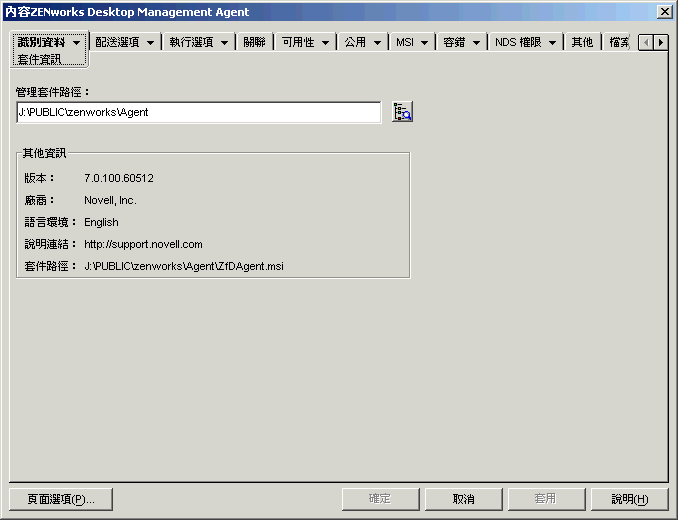Click the 語言環境 label
Viewport: 678px width, 520px height.
point(50,222)
